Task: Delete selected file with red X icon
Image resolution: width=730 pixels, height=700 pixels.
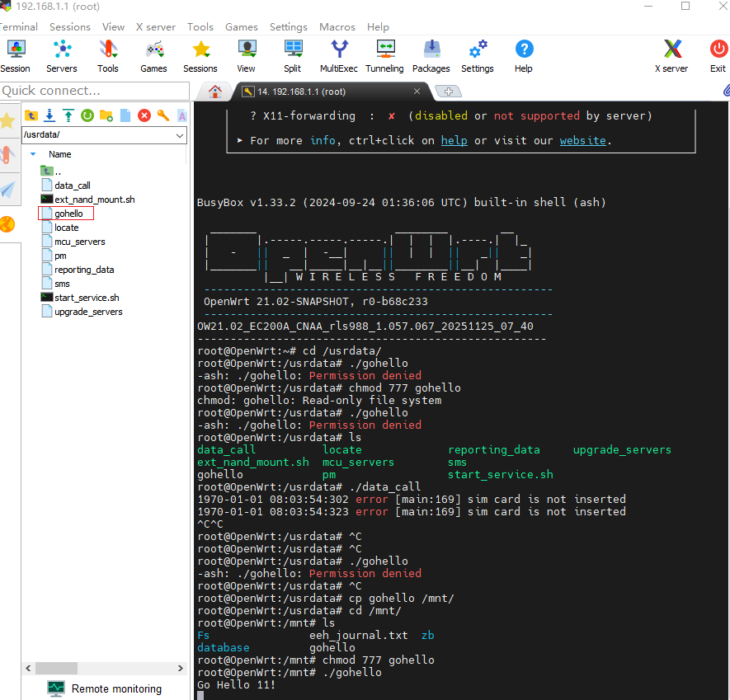Action: [x=144, y=115]
